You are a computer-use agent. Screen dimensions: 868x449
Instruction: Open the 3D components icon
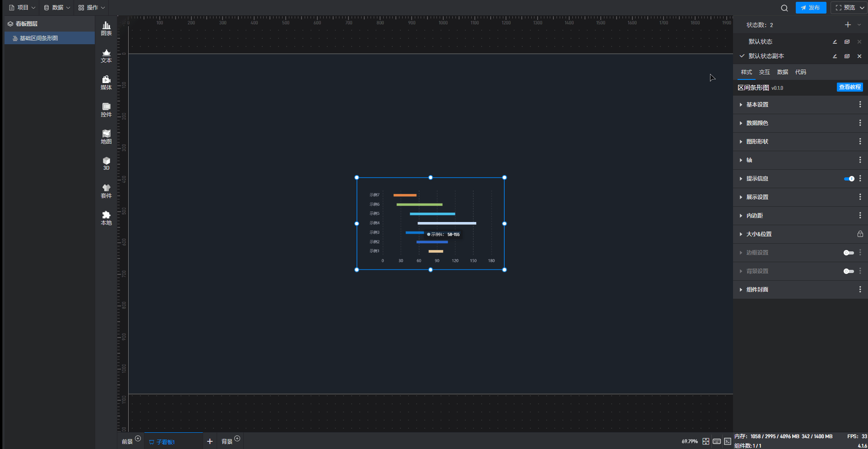click(106, 163)
